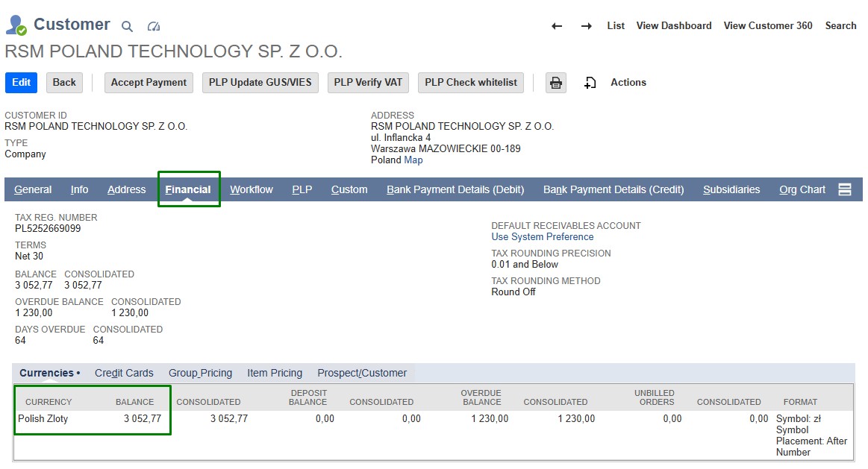Image resolution: width=868 pixels, height=469 pixels.
Task: Click the new-document icon beside Actions
Action: 590,83
